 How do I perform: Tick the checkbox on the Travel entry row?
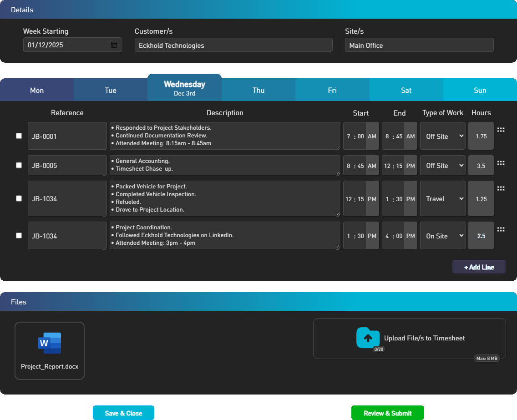coord(19,198)
